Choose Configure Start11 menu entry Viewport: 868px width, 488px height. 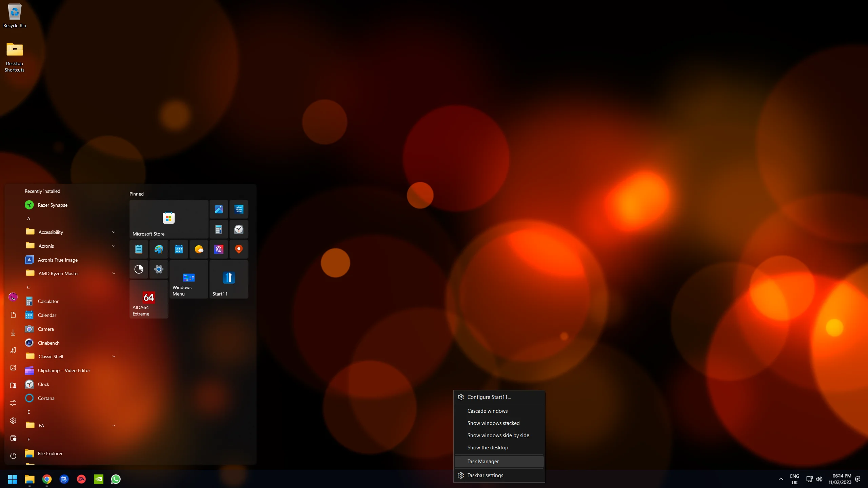coord(499,397)
